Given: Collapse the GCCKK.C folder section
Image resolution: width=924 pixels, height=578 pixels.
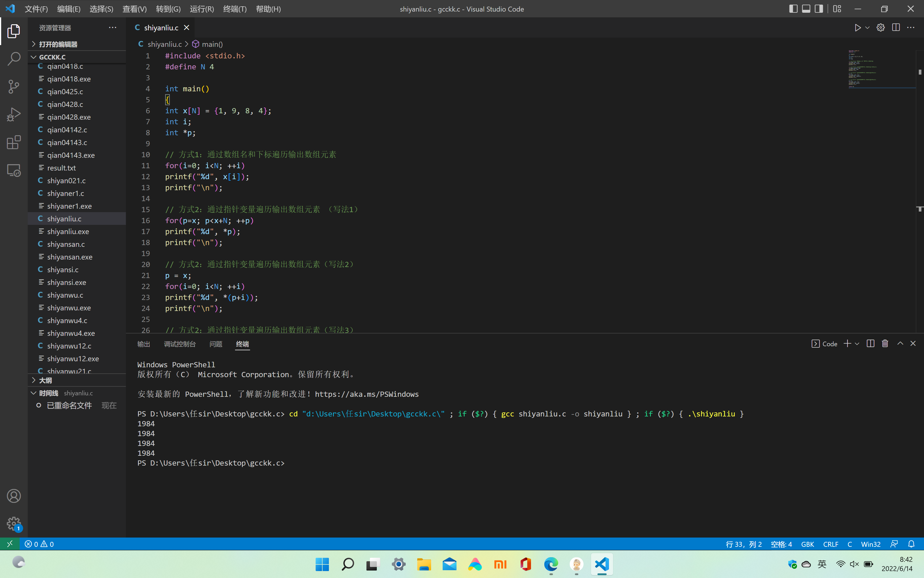Looking at the screenshot, I should pyautogui.click(x=77, y=57).
